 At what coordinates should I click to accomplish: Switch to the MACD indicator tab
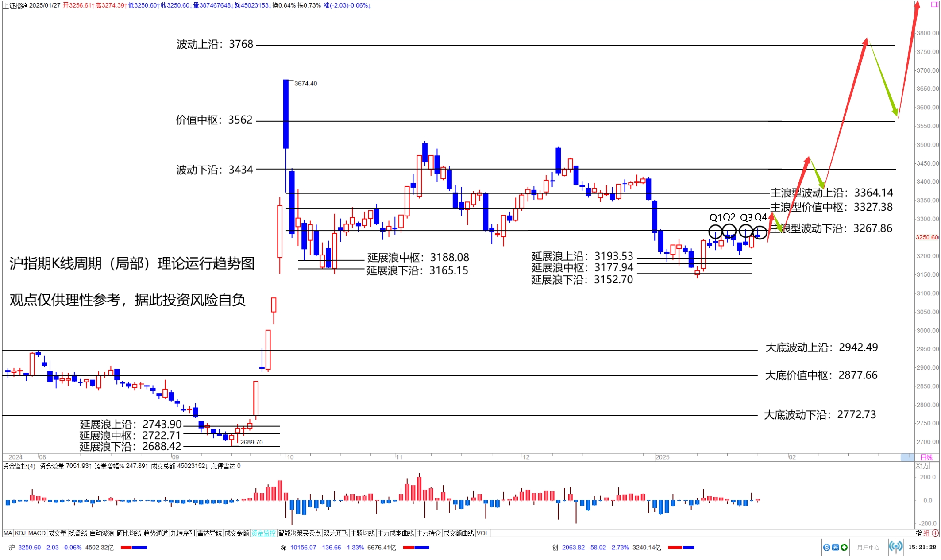click(37, 533)
